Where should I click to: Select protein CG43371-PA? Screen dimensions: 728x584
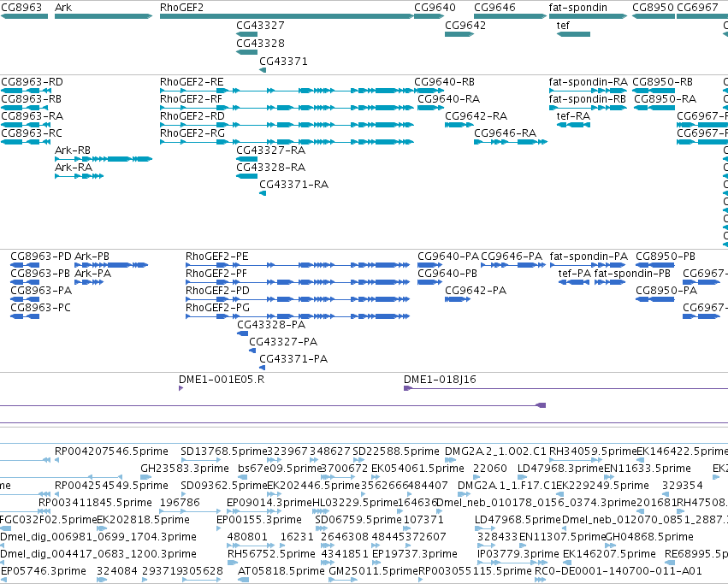point(263,369)
